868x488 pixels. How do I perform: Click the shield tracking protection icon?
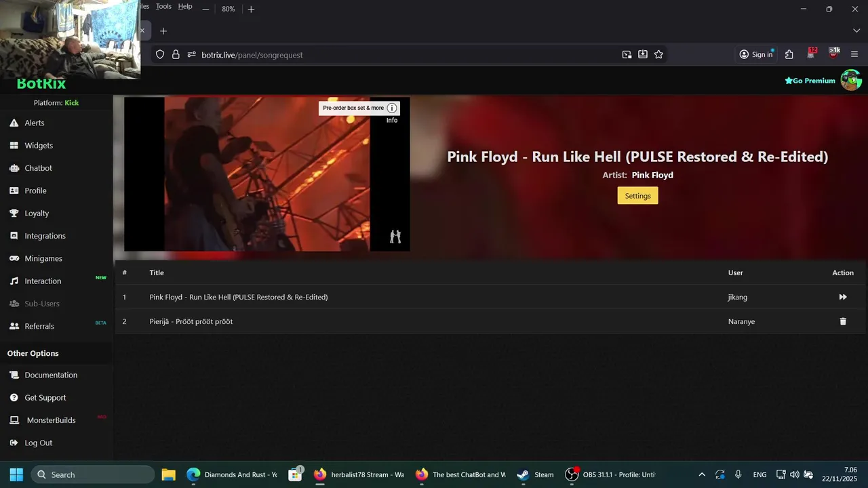click(160, 55)
